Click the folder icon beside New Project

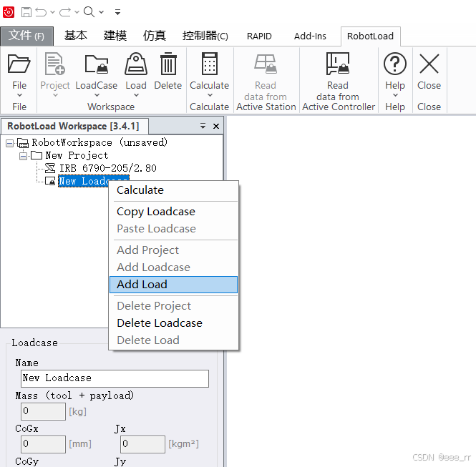click(37, 156)
